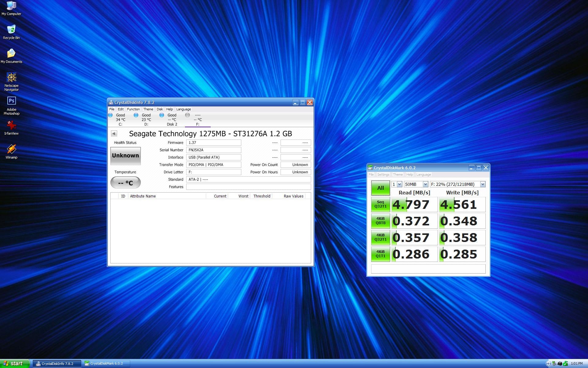Run the 4KiB Q8T8 benchmark
The height and width of the screenshot is (368, 588).
click(x=380, y=221)
